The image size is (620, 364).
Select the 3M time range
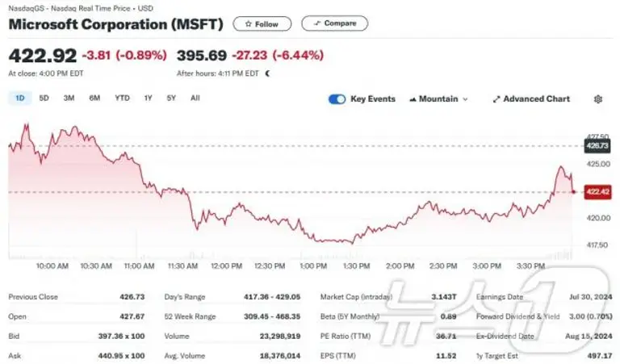point(69,98)
